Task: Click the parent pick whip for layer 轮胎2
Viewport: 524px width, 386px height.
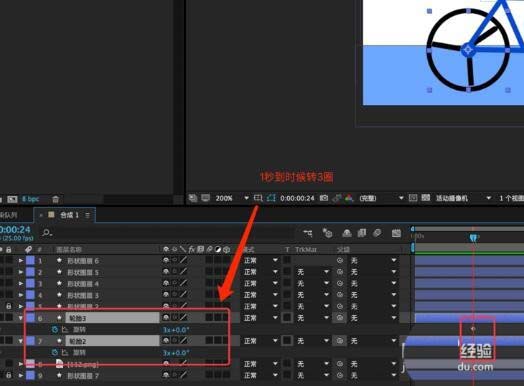Action: point(340,341)
